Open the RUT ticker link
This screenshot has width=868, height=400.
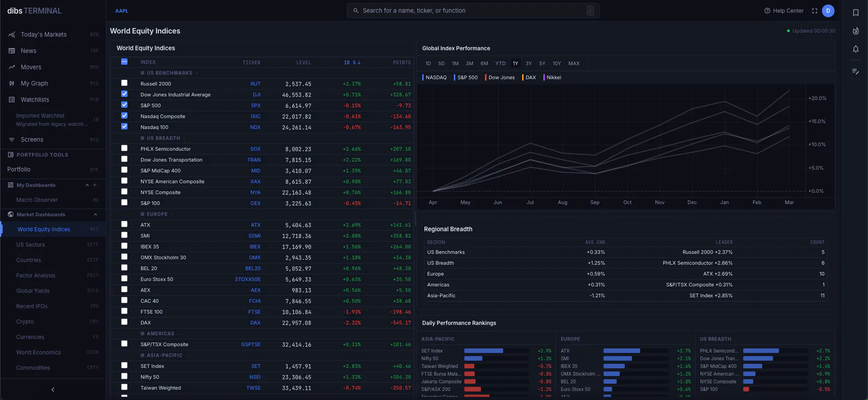255,84
